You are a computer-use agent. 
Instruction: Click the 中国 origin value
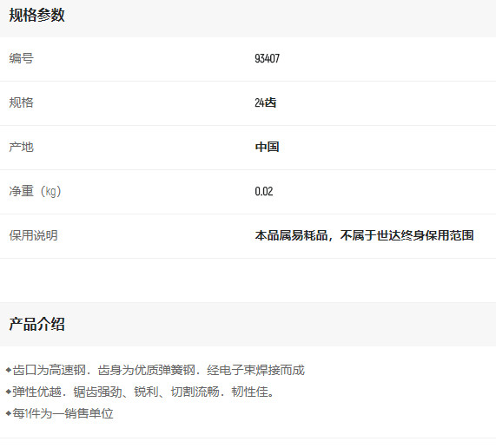point(267,147)
